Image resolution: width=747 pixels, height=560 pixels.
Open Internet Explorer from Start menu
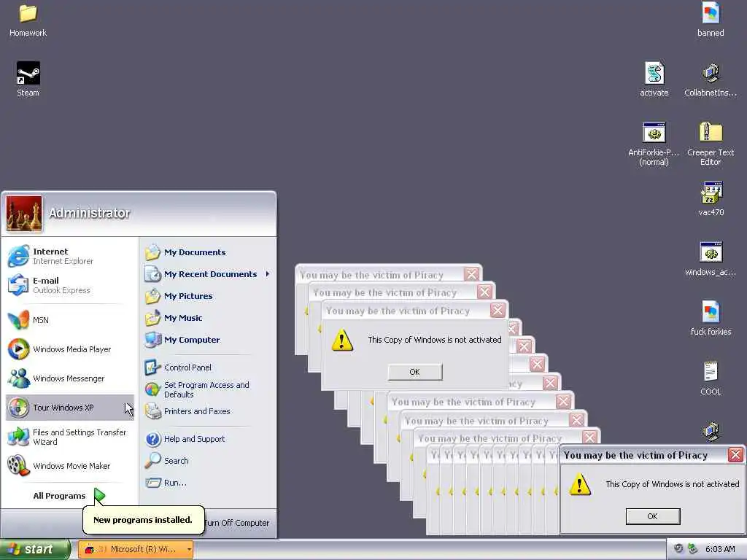pyautogui.click(x=70, y=256)
